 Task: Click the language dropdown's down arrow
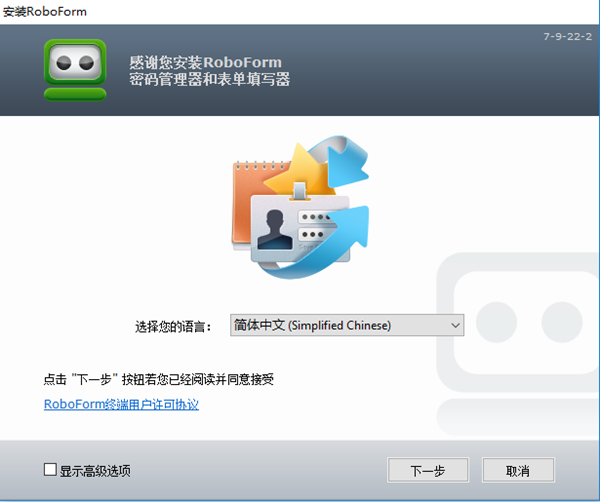click(x=456, y=325)
